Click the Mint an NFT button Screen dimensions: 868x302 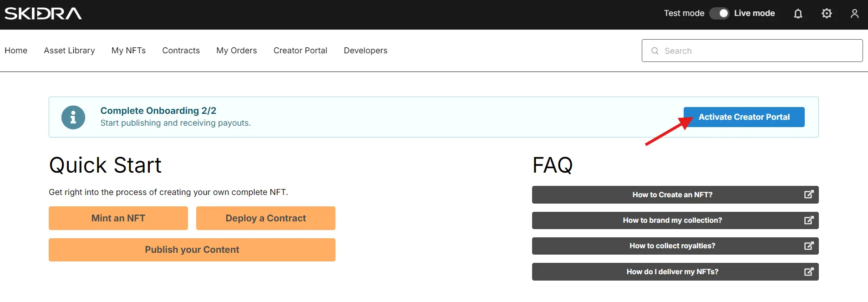(x=118, y=218)
